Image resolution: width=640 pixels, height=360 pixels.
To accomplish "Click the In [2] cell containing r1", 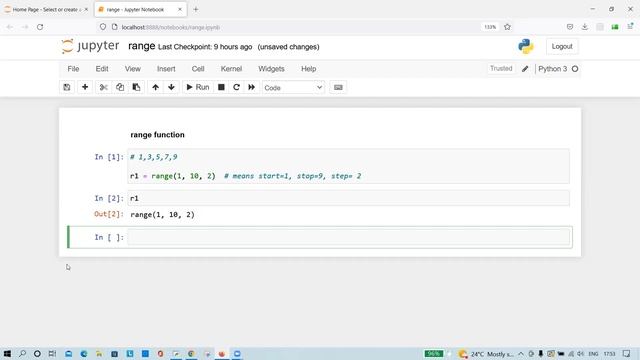I will (x=349, y=198).
